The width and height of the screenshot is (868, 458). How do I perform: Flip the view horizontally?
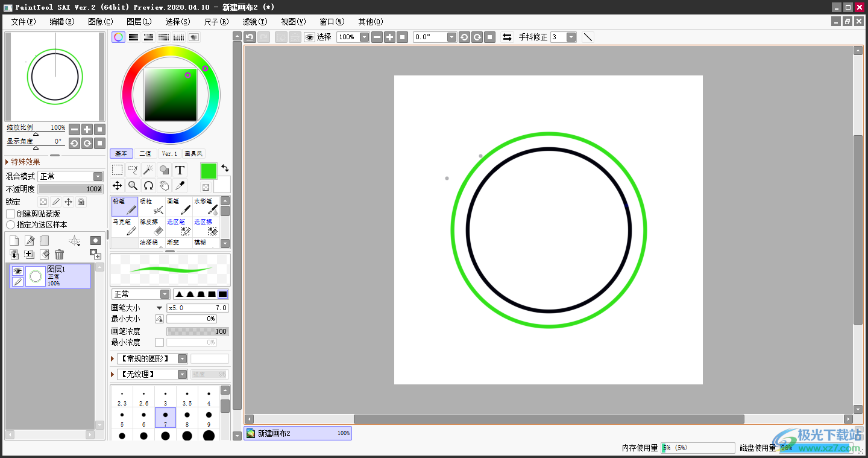pyautogui.click(x=507, y=37)
